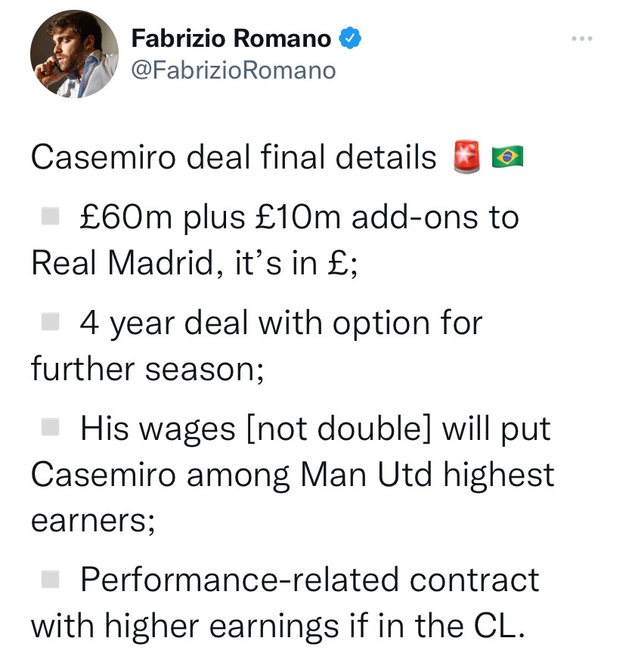This screenshot has width=626, height=672.
Task: Click the bullet square before £60m
Action: [50, 218]
